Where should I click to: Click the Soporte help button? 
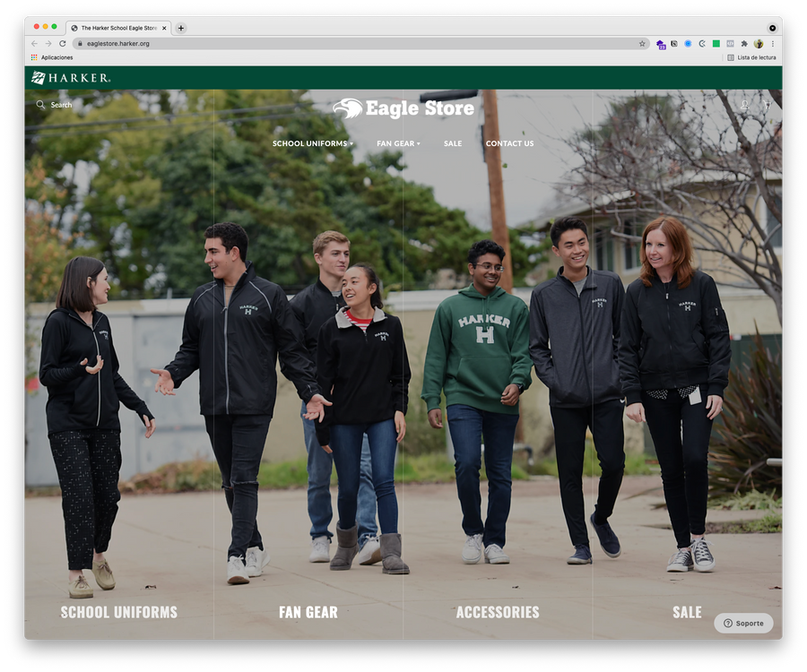[x=743, y=623]
